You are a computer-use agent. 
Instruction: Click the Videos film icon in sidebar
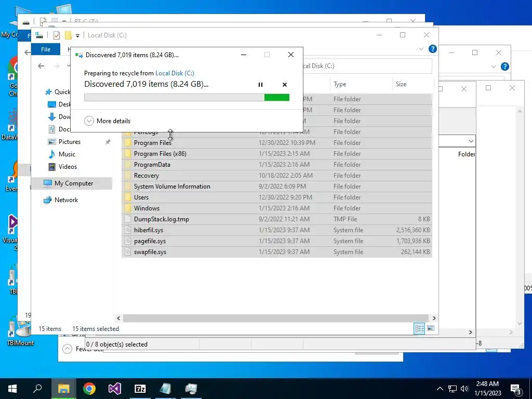[52, 167]
